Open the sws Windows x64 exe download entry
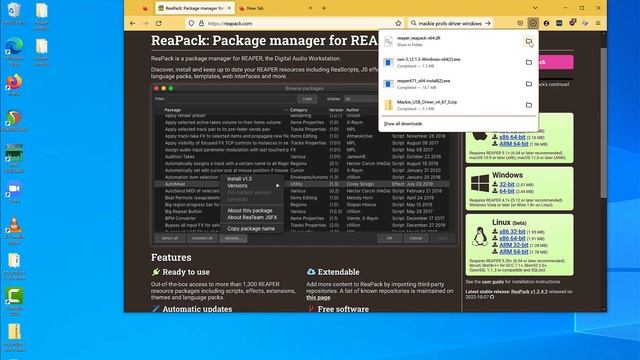This screenshot has height=360, width=640. pos(451,62)
